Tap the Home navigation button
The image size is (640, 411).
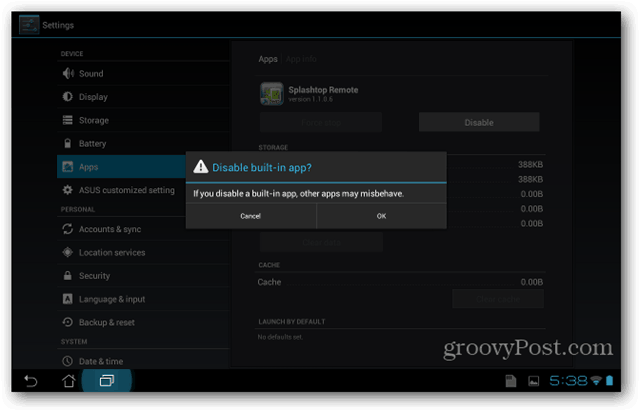pyautogui.click(x=69, y=381)
